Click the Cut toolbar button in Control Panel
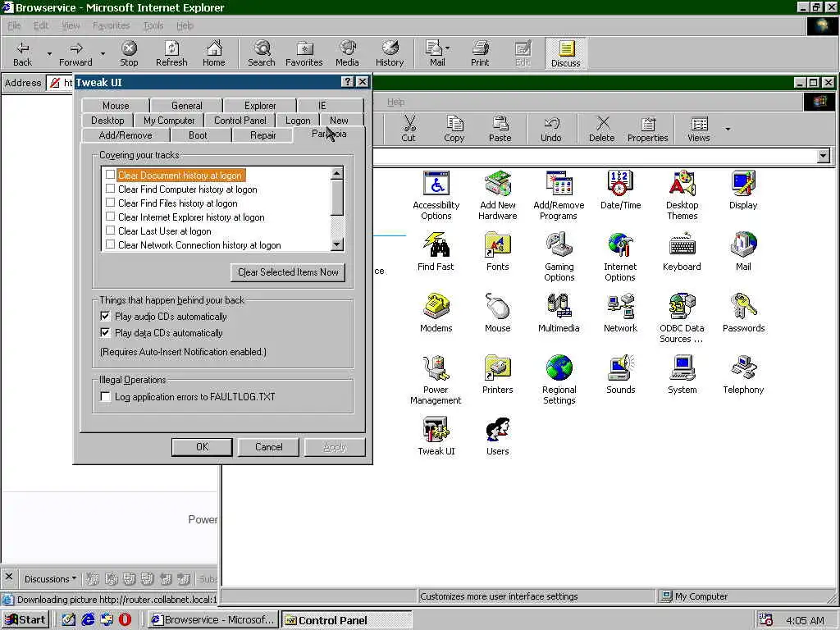The width and height of the screenshot is (840, 630). [409, 129]
